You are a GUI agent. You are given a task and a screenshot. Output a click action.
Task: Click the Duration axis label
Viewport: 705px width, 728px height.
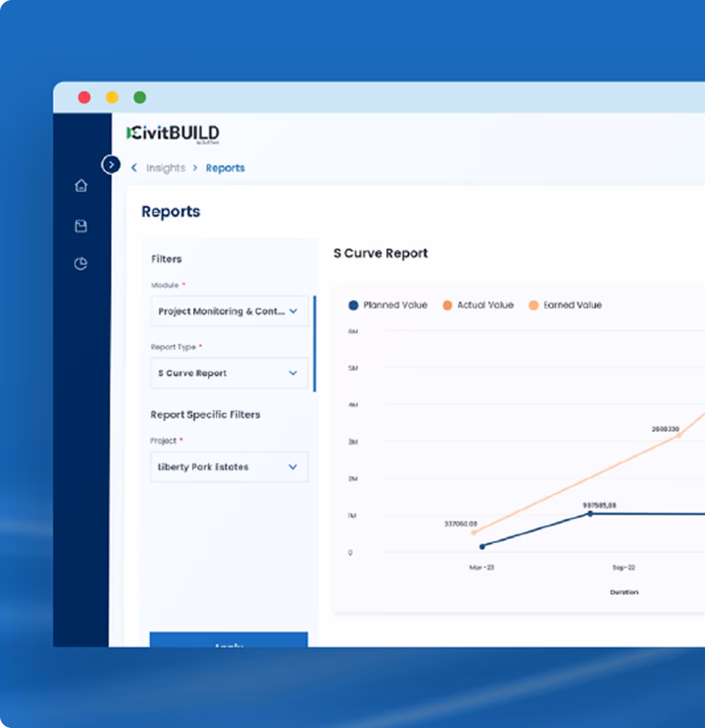[x=624, y=592]
